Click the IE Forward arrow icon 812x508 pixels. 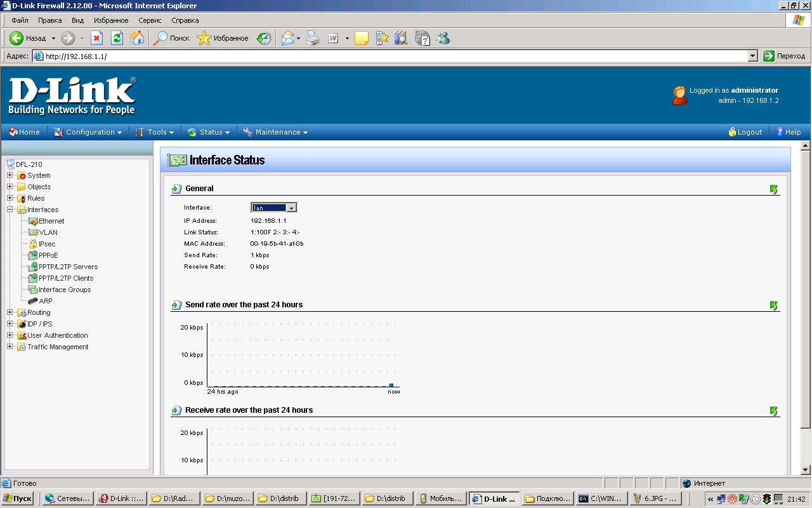(68, 38)
